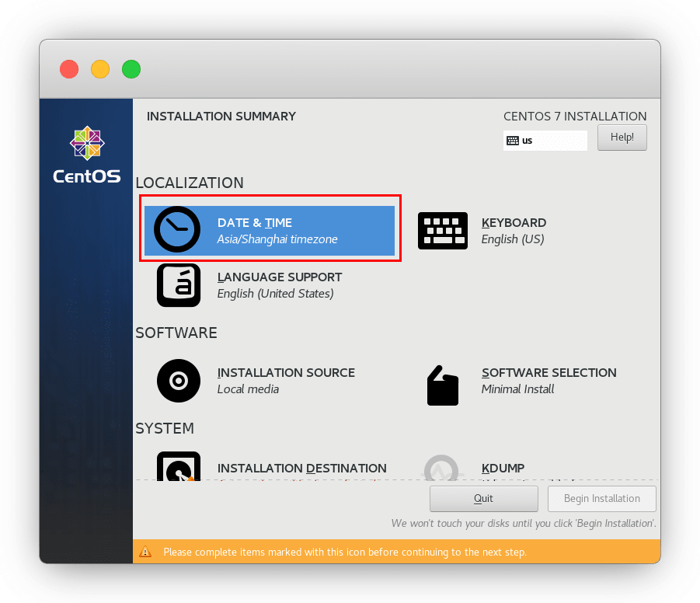
Task: Click the Installation Destination hard drive icon
Action: point(179,468)
